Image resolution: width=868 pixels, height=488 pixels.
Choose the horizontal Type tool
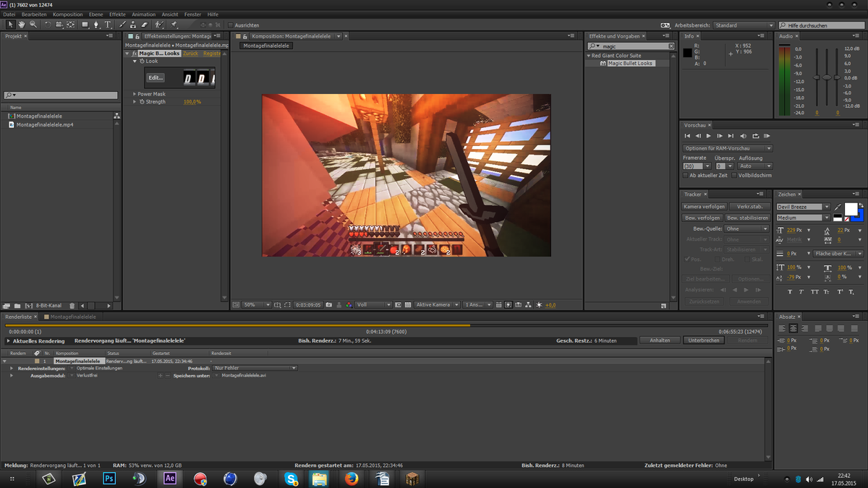(x=108, y=25)
